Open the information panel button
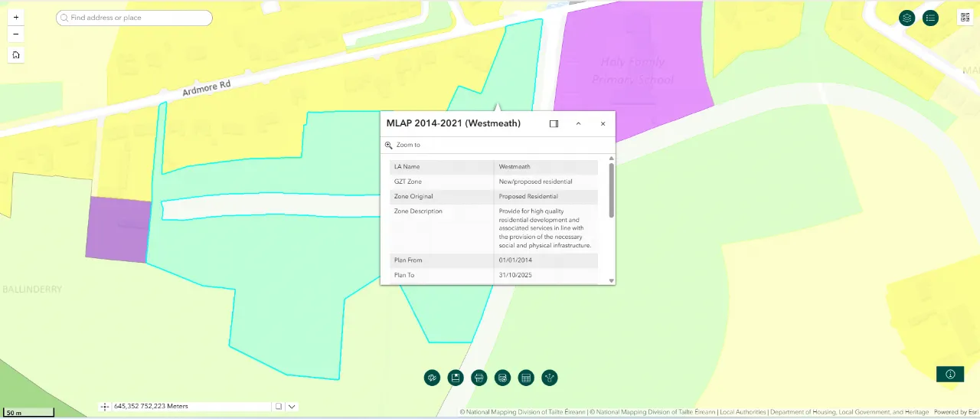This screenshot has width=980, height=419. (x=950, y=374)
